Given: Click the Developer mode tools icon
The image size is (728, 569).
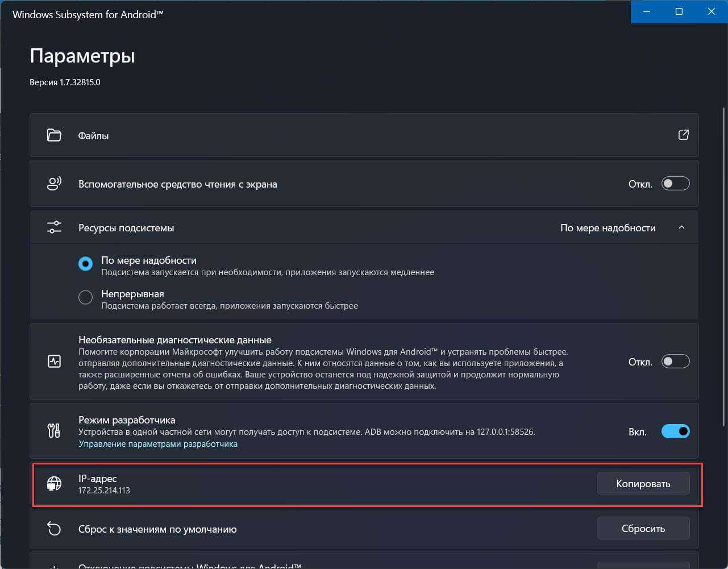Looking at the screenshot, I should tap(54, 431).
